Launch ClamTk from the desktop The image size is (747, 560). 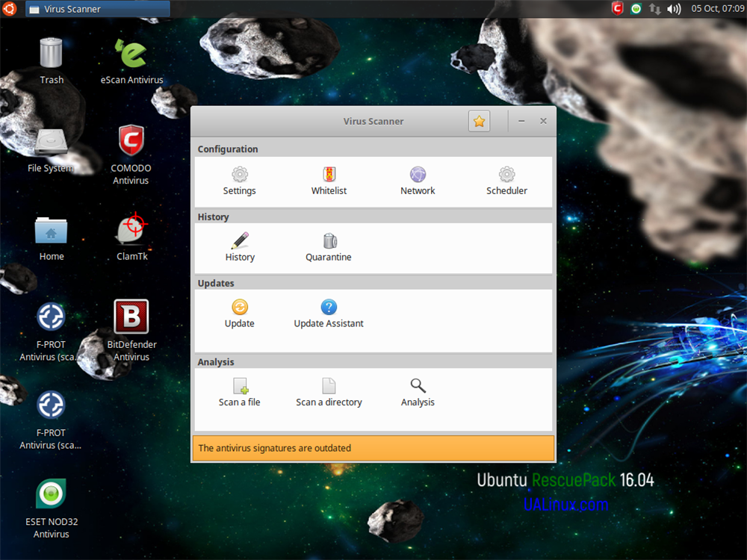(x=131, y=228)
